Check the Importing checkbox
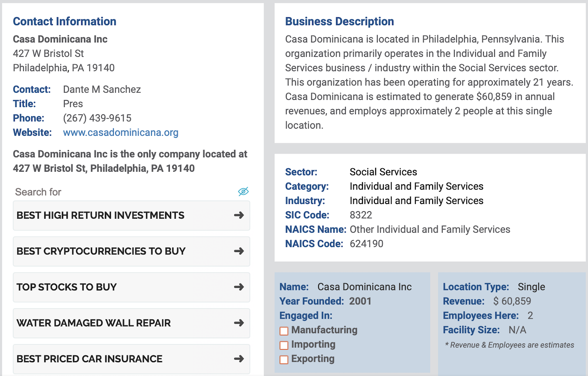Screen dimensions: 588x376 tap(284, 345)
